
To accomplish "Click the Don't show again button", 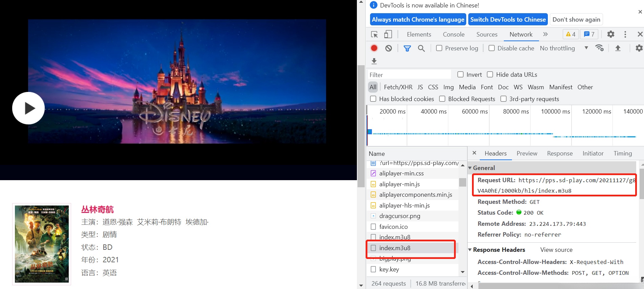I will tap(576, 20).
